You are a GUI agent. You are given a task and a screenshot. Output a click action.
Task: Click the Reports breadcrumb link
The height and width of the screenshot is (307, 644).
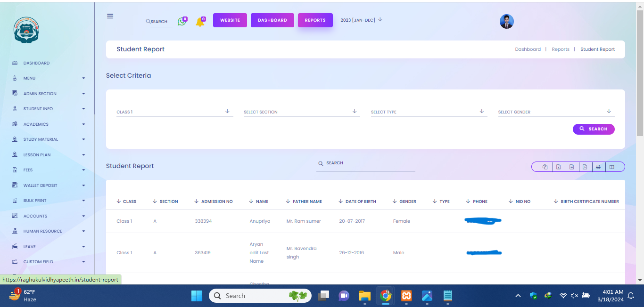(560, 49)
